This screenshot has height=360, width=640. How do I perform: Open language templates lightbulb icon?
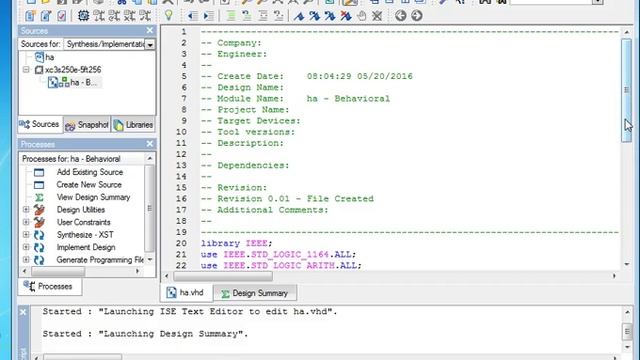tap(169, 16)
